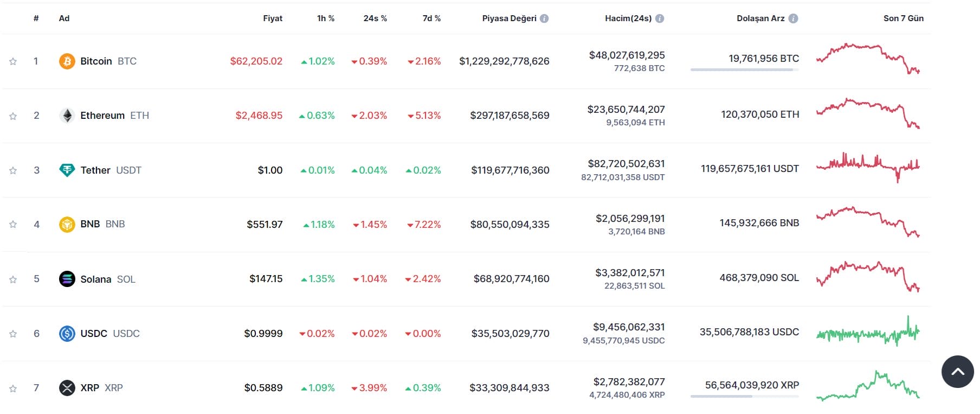Click the XRP logo icon

(67, 388)
